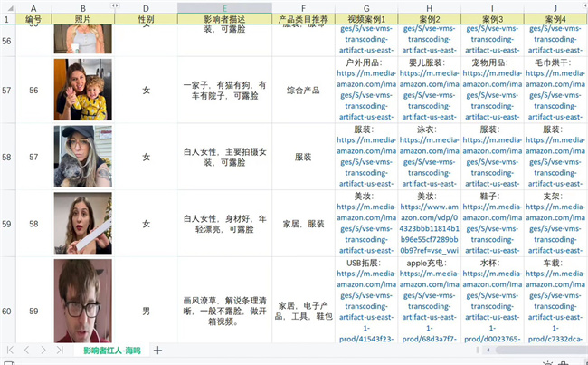
Task: Open the 宠物用品 video link
Action: click(x=492, y=95)
